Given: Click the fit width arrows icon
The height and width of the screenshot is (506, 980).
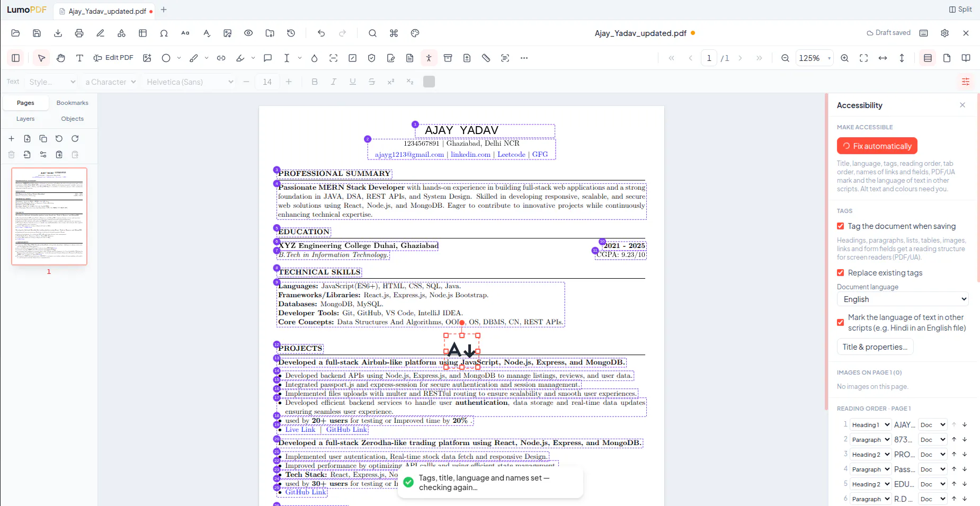Looking at the screenshot, I should [x=883, y=58].
